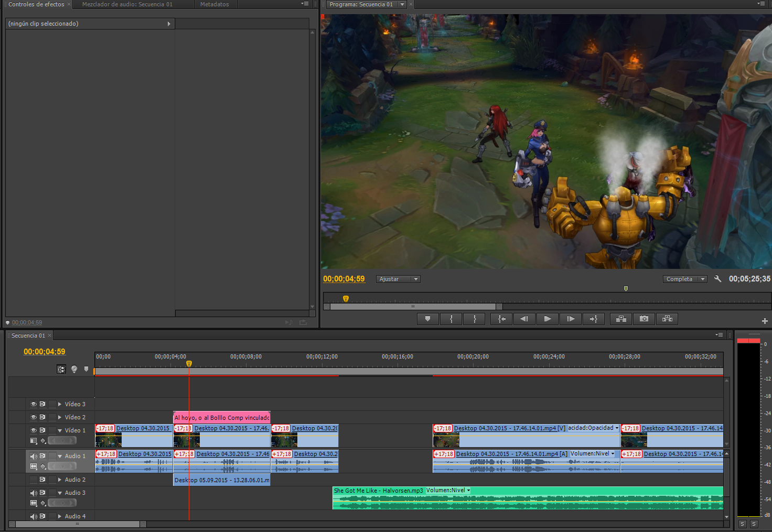Set display style for Vídeo 1 track

[x=34, y=441]
